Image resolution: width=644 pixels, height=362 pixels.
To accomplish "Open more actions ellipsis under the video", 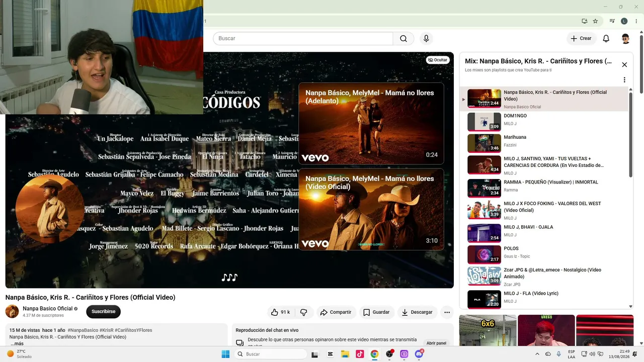I will (x=447, y=312).
